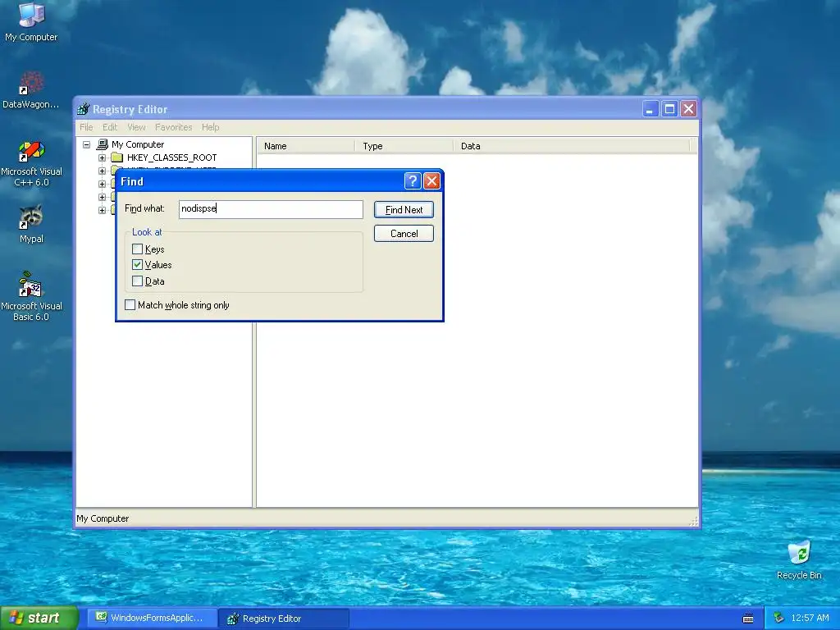Uncheck the Values checkbox
This screenshot has width=840, height=630.
click(137, 265)
